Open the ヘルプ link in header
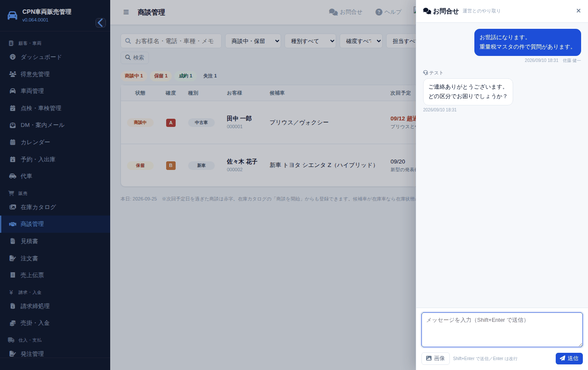The height and width of the screenshot is (370, 588). pyautogui.click(x=388, y=12)
